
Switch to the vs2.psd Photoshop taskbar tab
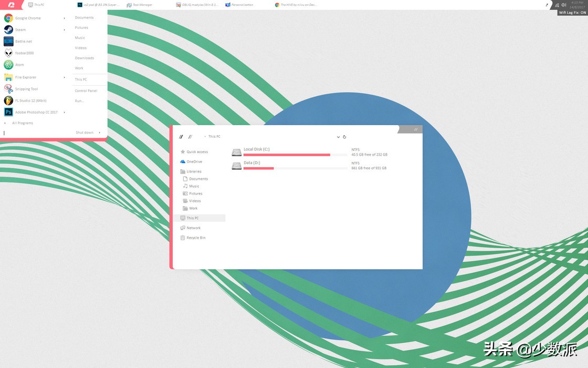pos(97,5)
